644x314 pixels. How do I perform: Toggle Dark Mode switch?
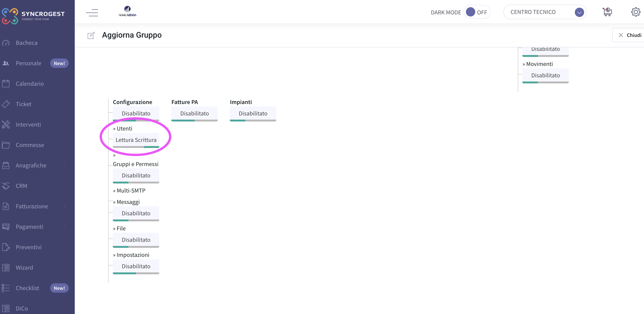click(477, 12)
